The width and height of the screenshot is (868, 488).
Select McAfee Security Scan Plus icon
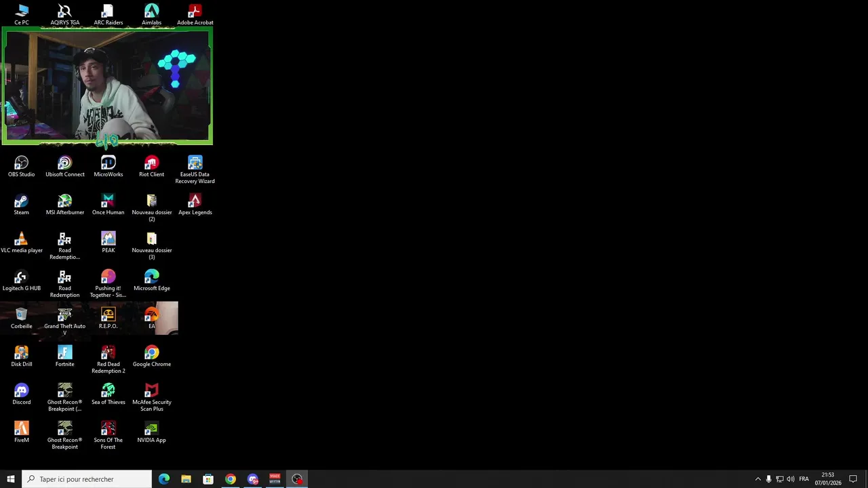(152, 398)
